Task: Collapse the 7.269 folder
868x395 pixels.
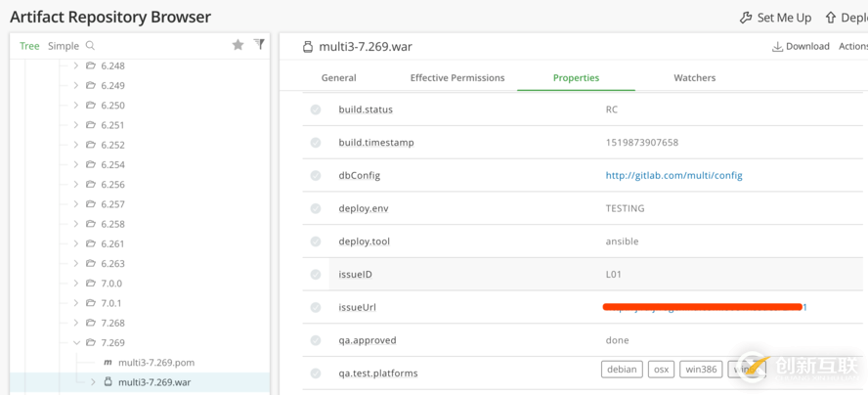Action: 76,343
